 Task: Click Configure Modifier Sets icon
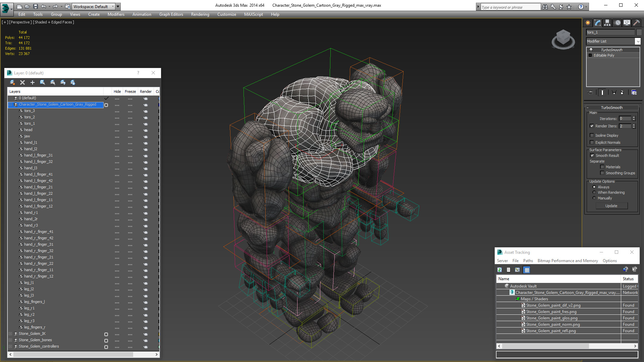pyautogui.click(x=634, y=93)
